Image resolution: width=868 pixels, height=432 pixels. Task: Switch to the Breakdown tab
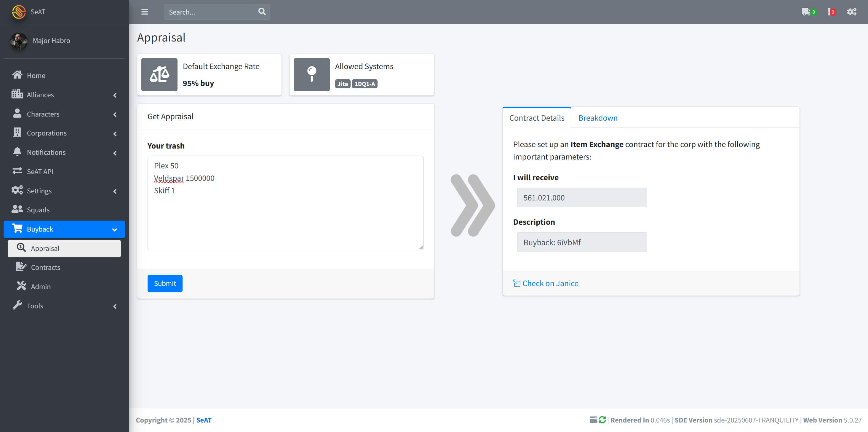click(598, 118)
